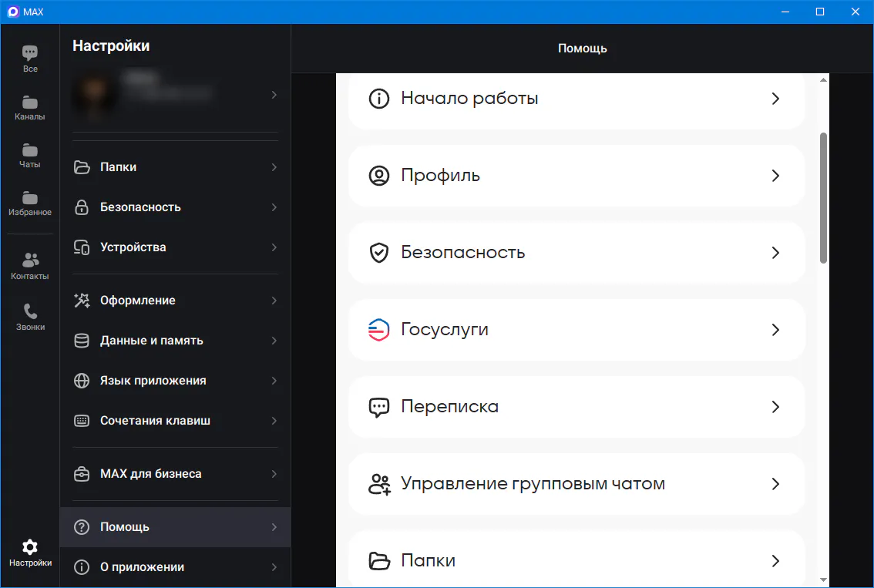Click the MAX для бизнеса briefcase icon
This screenshot has width=874, height=588.
point(82,474)
